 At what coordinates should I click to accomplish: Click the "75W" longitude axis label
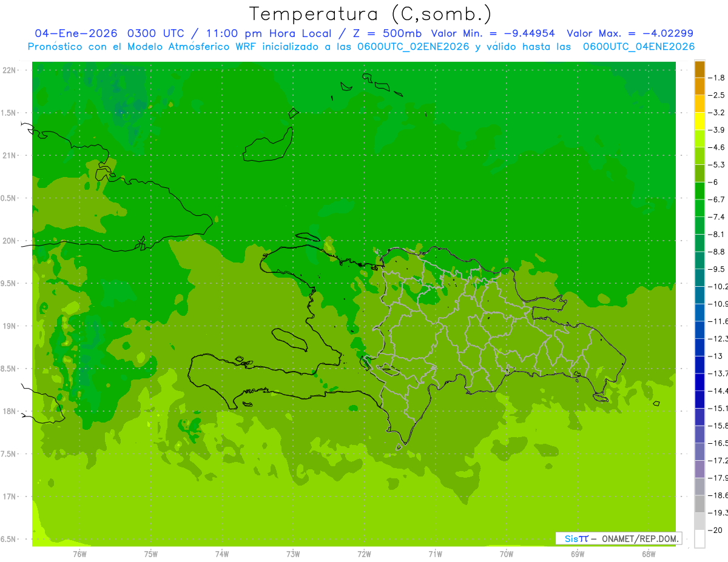pyautogui.click(x=151, y=554)
